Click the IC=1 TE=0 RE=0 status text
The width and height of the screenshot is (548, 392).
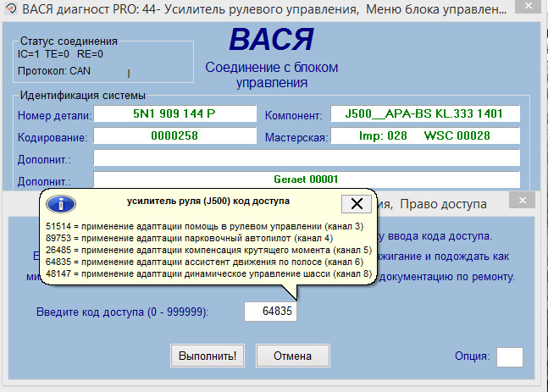click(x=60, y=54)
